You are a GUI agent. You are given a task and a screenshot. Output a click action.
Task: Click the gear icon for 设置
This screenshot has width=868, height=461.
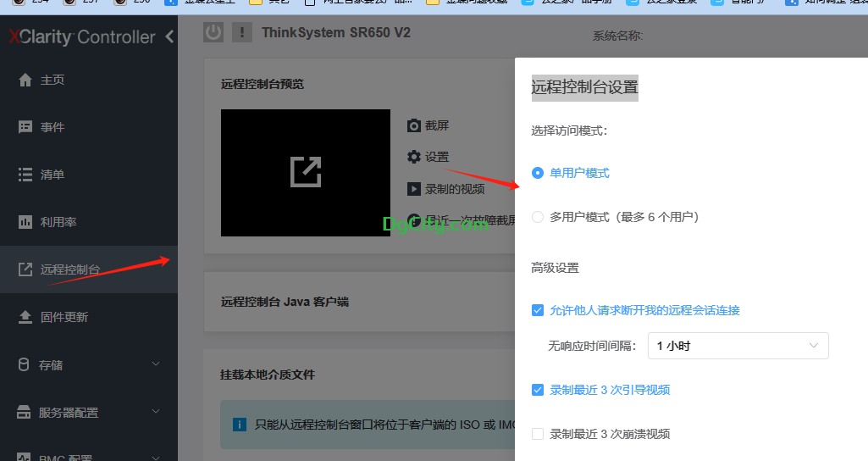[414, 157]
